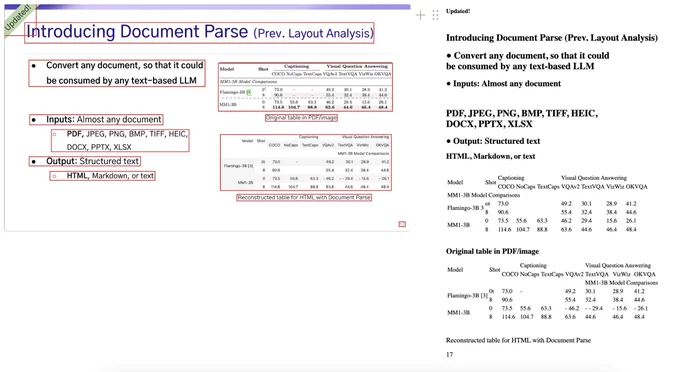Select the plain-text caption "Reconstructed table for HTML with Document Parse"
Image resolution: width=680 pixels, height=372 pixels.
click(x=518, y=340)
